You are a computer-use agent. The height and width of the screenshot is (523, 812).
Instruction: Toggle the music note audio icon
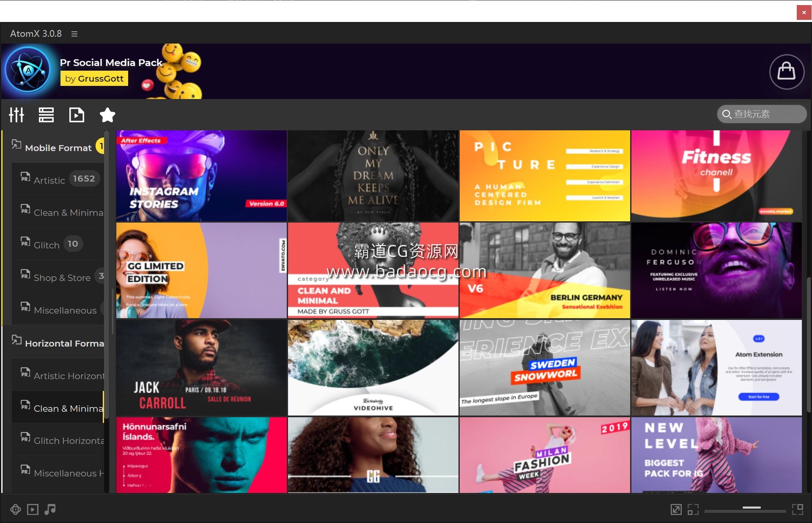pos(50,509)
